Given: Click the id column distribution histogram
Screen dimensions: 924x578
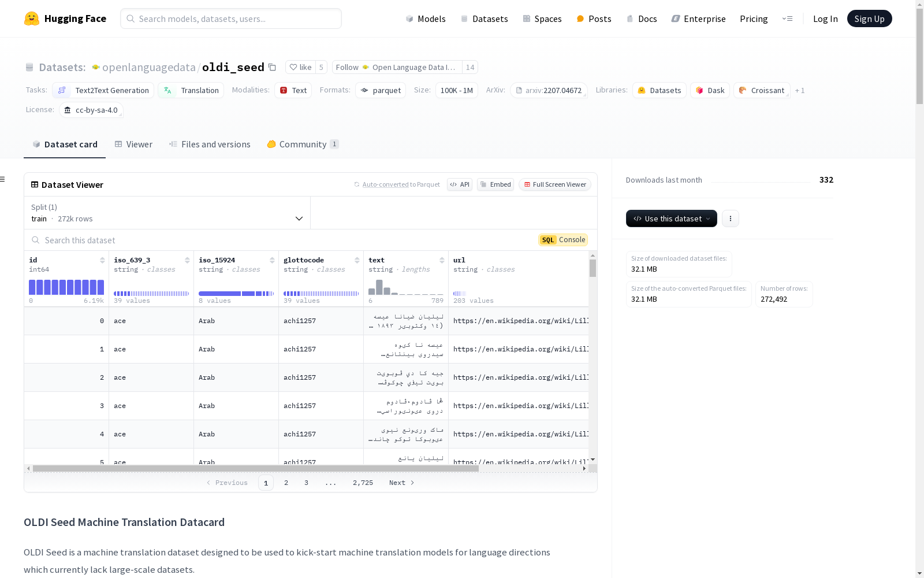Looking at the screenshot, I should [x=66, y=287].
